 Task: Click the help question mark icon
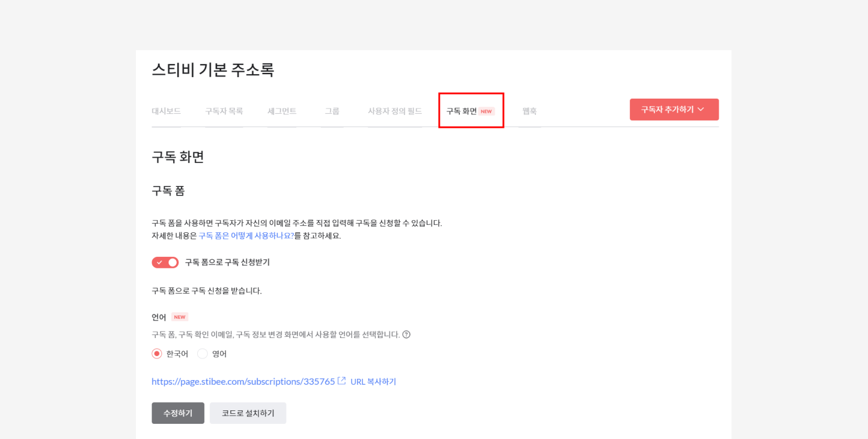click(407, 335)
